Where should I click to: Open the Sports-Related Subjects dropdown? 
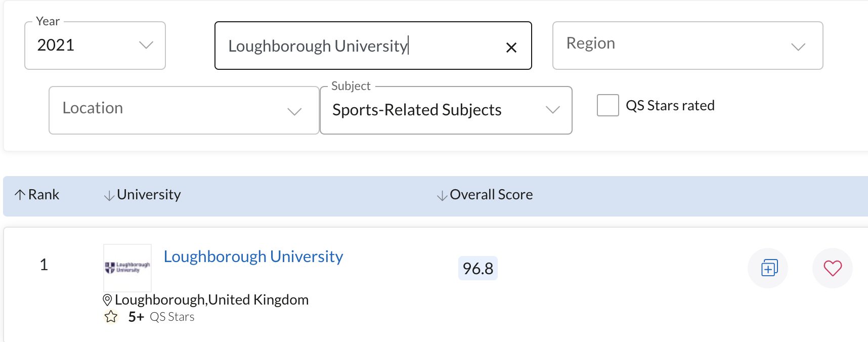[x=446, y=110]
